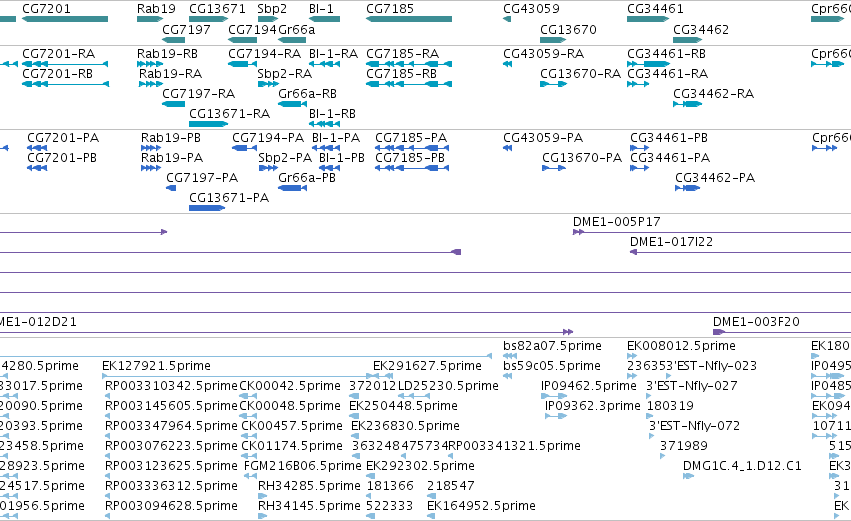The width and height of the screenshot is (851, 521).
Task: Click protein label Rab19-PB
Action: (x=171, y=138)
